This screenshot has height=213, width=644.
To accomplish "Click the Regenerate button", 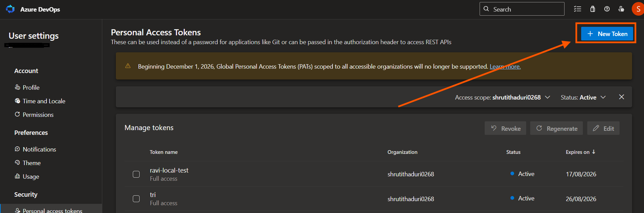I will click(x=556, y=128).
